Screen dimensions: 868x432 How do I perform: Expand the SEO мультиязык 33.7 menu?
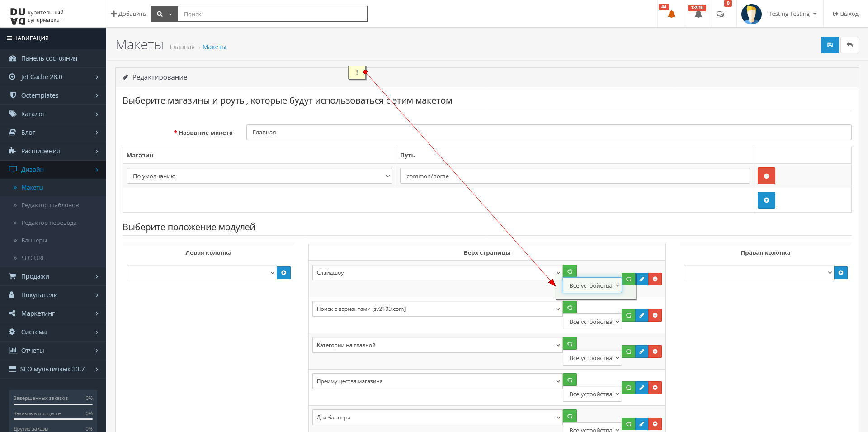53,369
